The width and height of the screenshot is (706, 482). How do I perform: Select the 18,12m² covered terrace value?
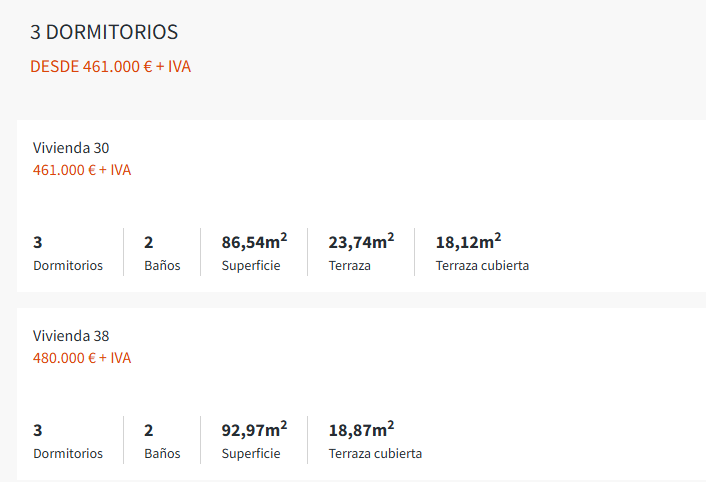[468, 242]
